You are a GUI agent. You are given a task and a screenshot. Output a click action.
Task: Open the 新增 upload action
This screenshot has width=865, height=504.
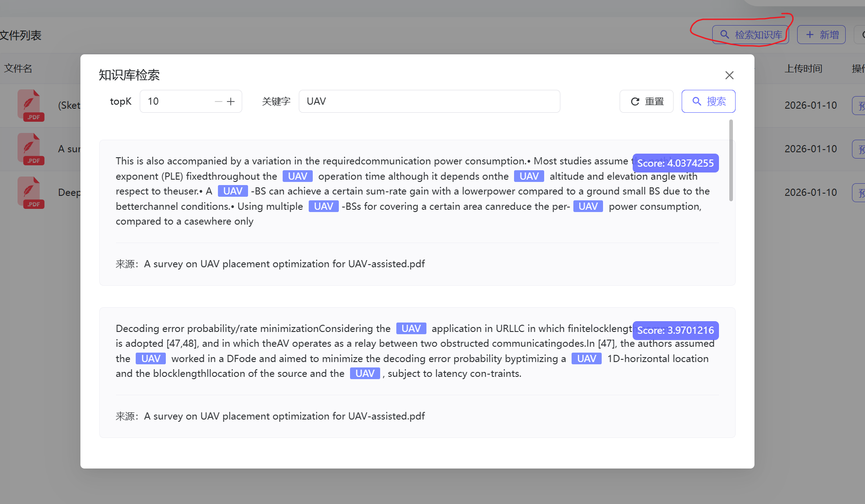(821, 35)
